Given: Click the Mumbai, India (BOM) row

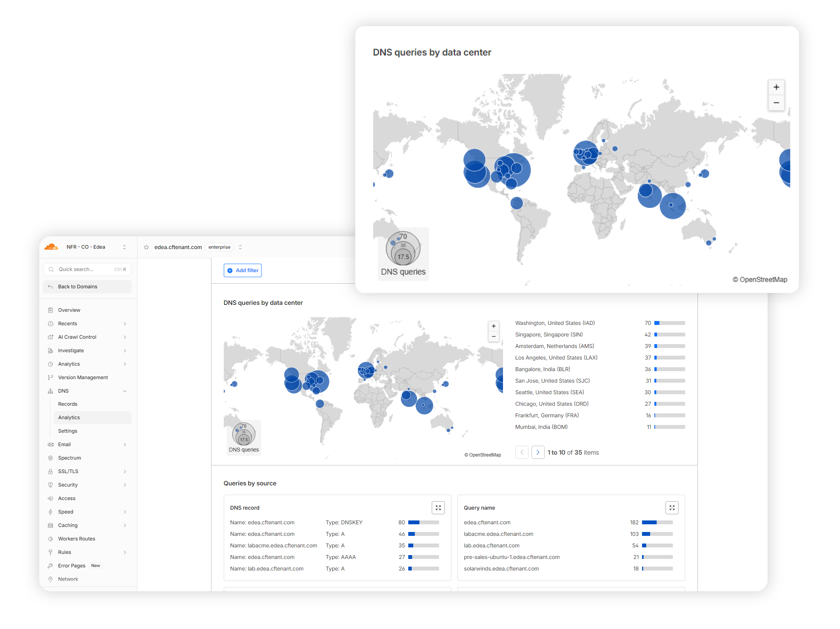Looking at the screenshot, I should [x=600, y=427].
